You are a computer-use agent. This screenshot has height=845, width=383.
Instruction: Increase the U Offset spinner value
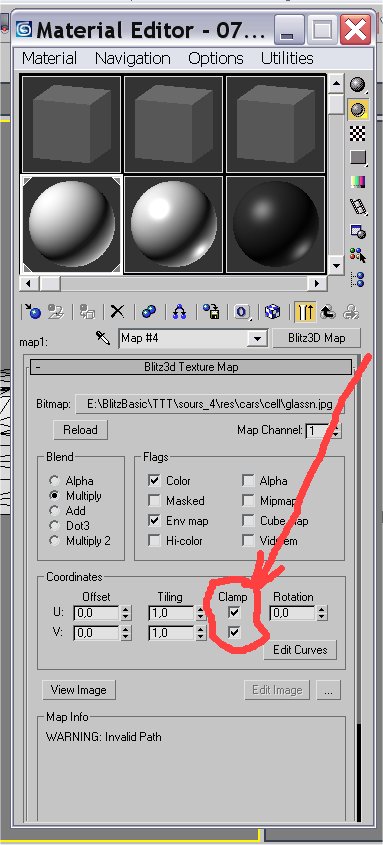point(126,609)
